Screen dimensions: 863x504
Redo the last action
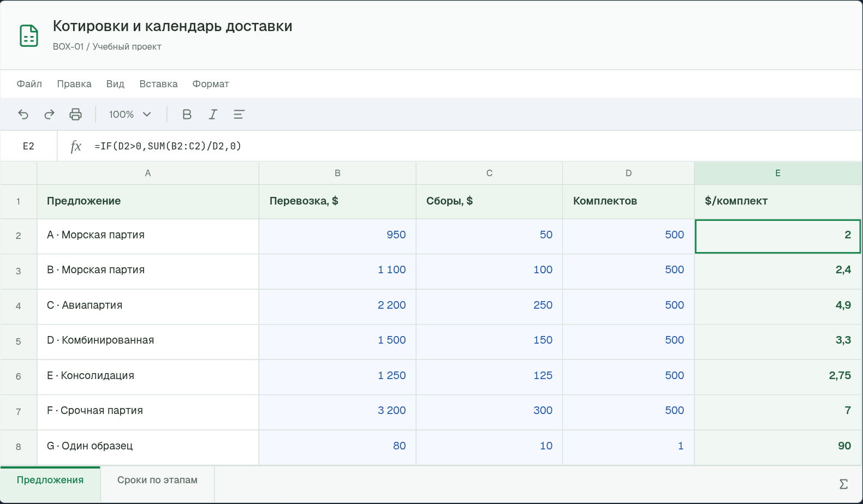pyautogui.click(x=49, y=114)
